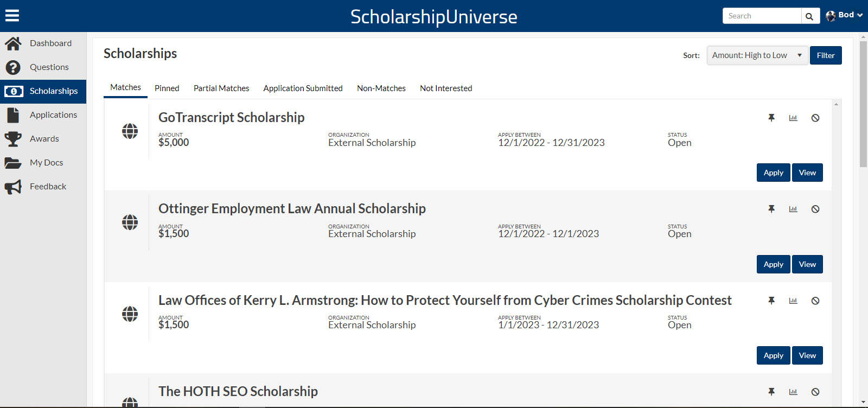Open chart icon for Kerry L. Armstrong scholarship
The height and width of the screenshot is (408, 868).
[793, 301]
